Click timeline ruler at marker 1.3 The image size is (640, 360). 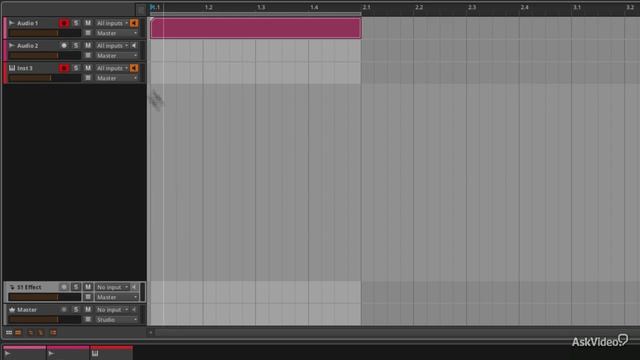pyautogui.click(x=261, y=7)
